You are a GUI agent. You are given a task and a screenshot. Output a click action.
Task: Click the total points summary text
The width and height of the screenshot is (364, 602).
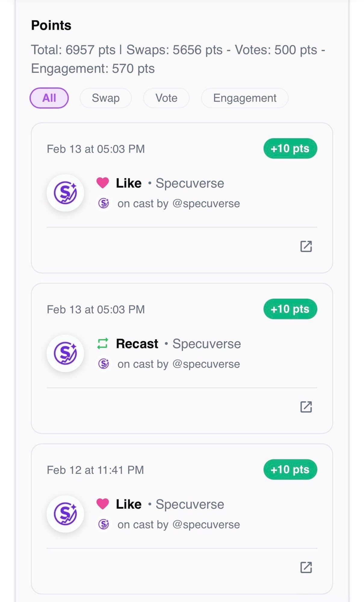[x=178, y=59]
